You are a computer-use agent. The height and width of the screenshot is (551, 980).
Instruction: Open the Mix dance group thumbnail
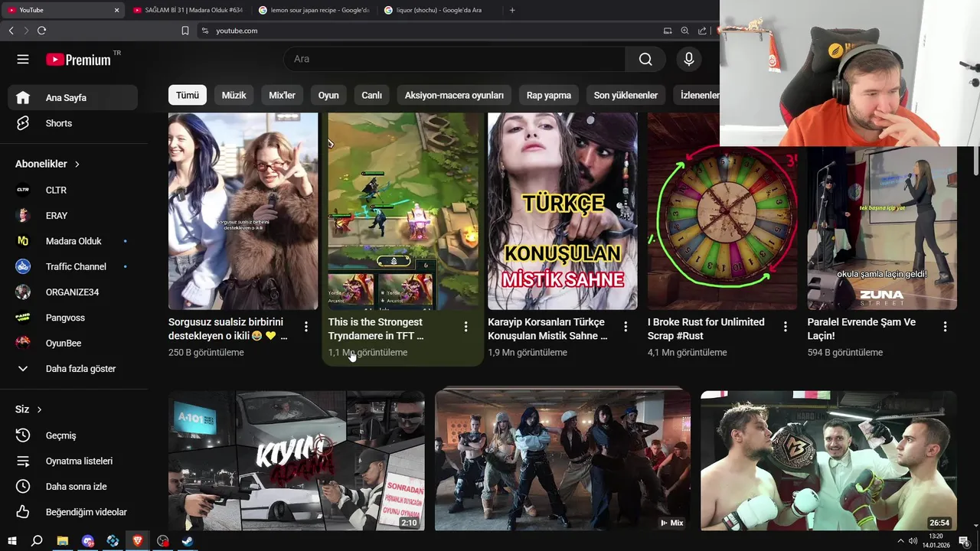click(563, 461)
